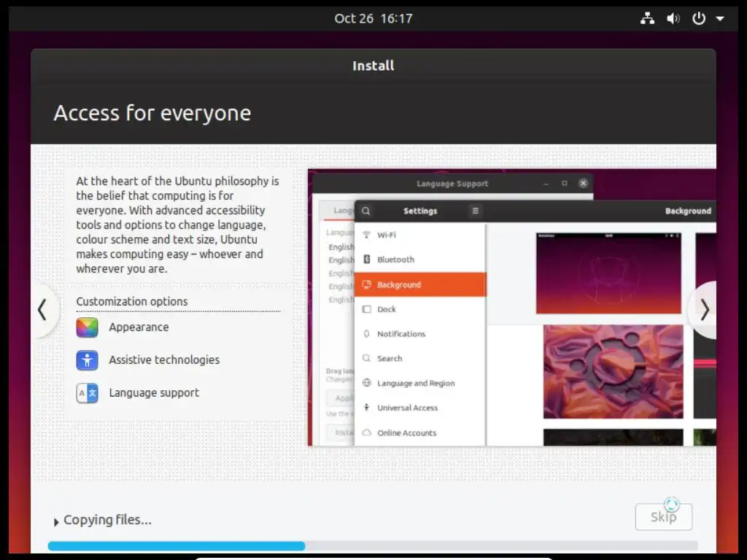Select Universal Access in Settings sidebar
Image resolution: width=747 pixels, height=560 pixels.
420,408
